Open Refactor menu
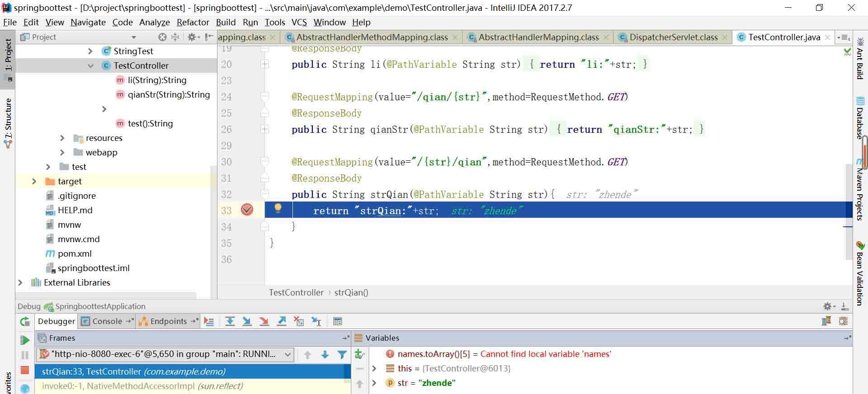Viewport: 868px width, 394px height. point(193,22)
